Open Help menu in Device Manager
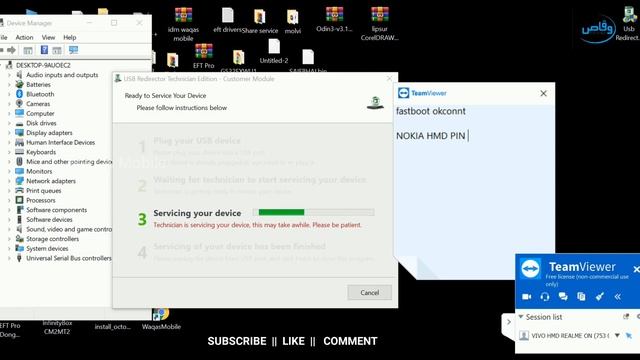 (x=69, y=37)
